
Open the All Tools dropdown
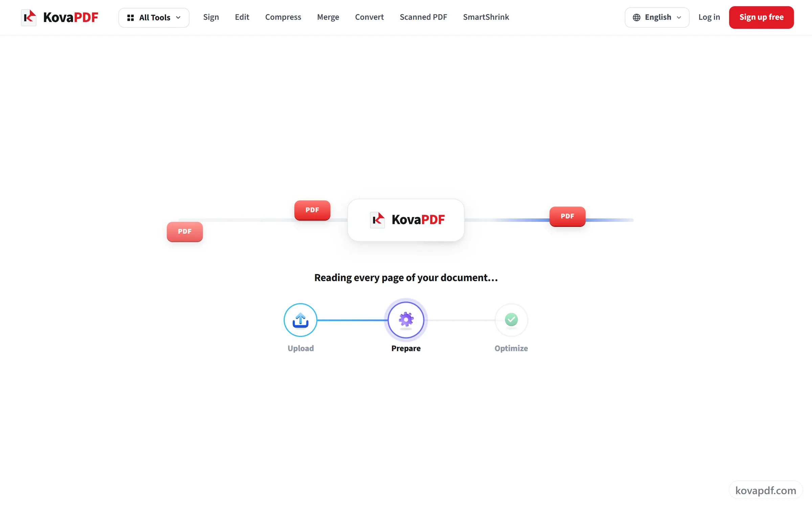tap(154, 18)
